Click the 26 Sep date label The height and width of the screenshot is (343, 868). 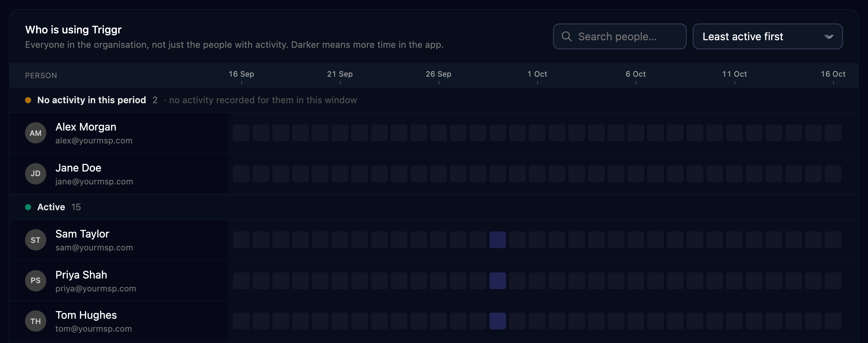439,74
